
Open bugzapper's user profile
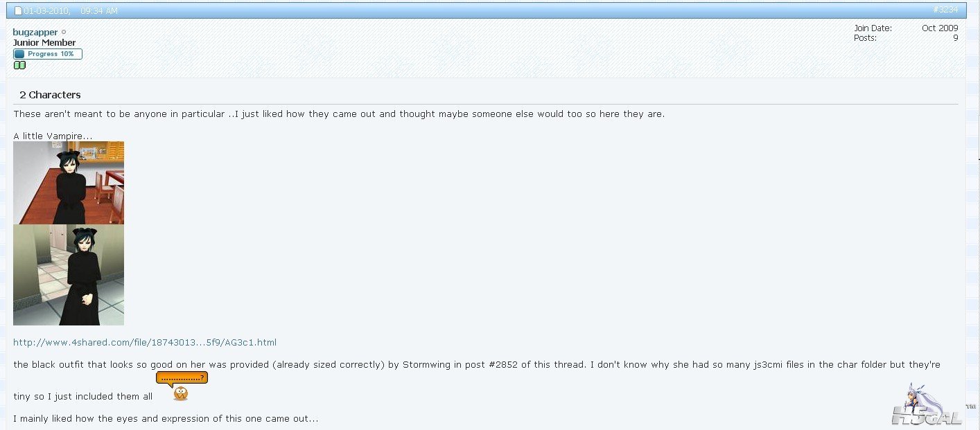(x=35, y=33)
